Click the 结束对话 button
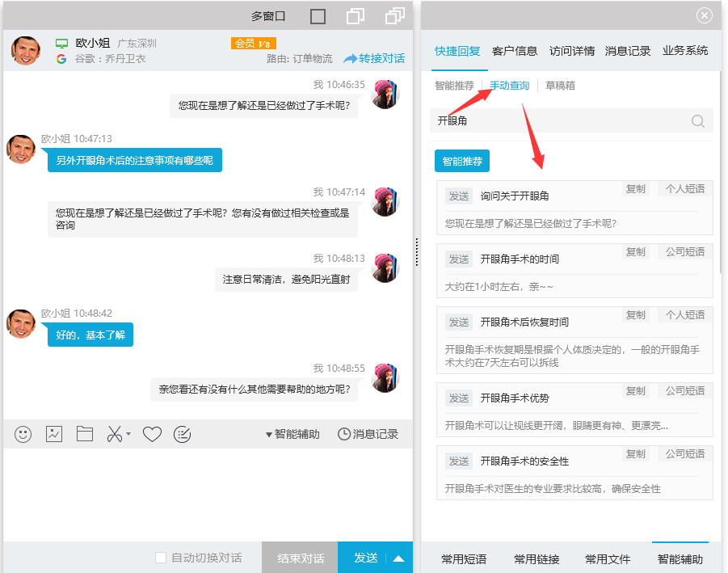 pos(301,558)
